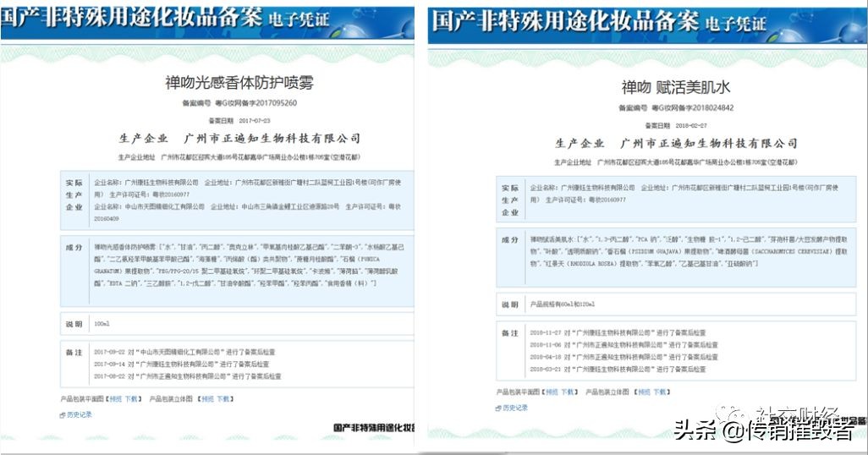This screenshot has height=455, width=868.
Task: Click 中山市天图精细化工有限公司 in 实际生产企业 section
Action: pos(164,206)
